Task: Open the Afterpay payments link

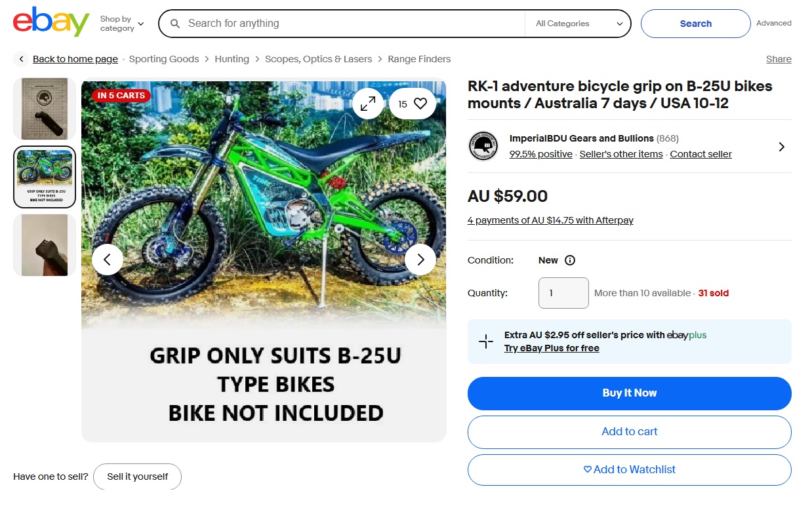Action: point(550,220)
